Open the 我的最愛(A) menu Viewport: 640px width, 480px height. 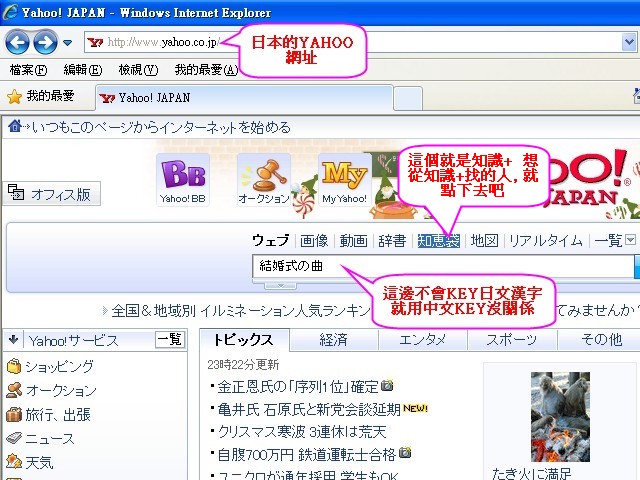(x=206, y=70)
